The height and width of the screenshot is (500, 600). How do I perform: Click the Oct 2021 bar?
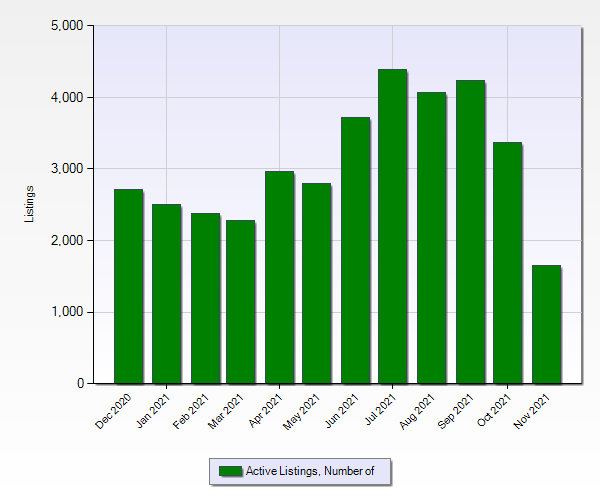pos(507,263)
